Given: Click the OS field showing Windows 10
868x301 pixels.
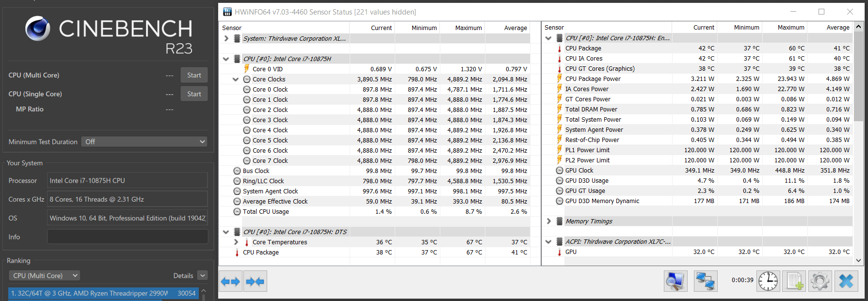Looking at the screenshot, I should point(128,218).
